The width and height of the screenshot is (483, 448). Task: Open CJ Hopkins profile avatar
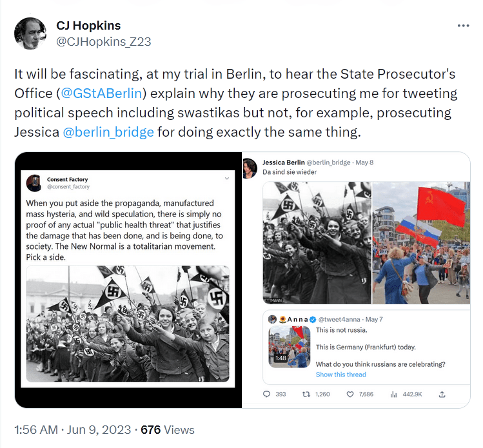tap(30, 34)
